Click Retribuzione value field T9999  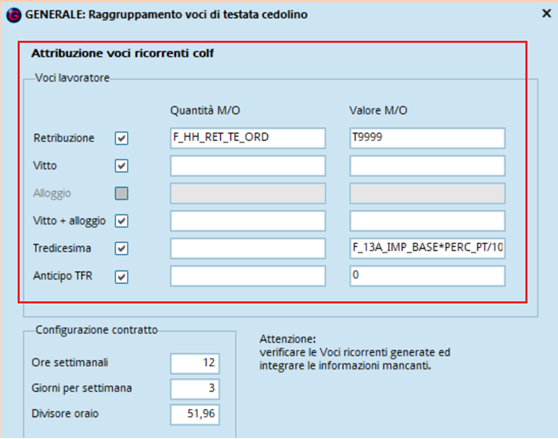[x=427, y=138]
